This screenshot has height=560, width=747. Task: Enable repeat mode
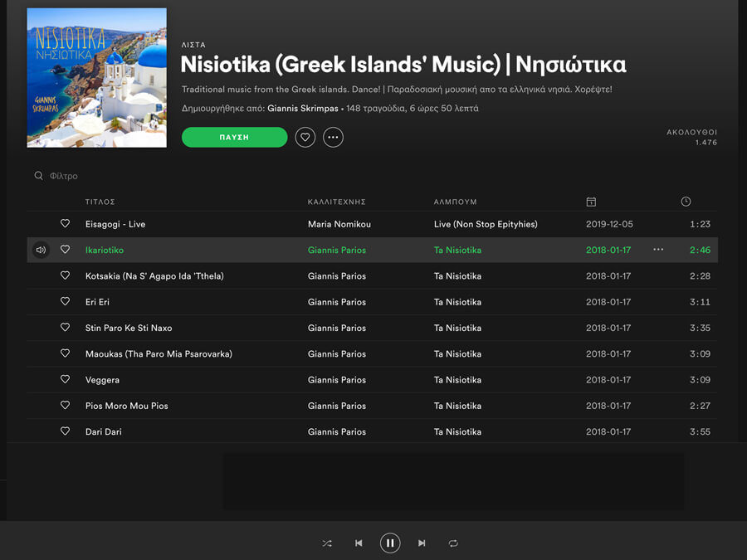coord(453,543)
